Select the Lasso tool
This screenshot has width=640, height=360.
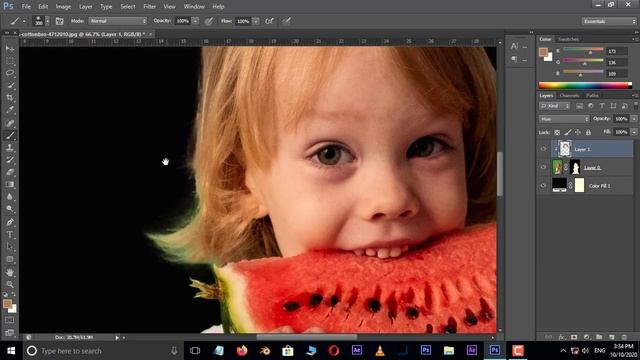click(10, 73)
